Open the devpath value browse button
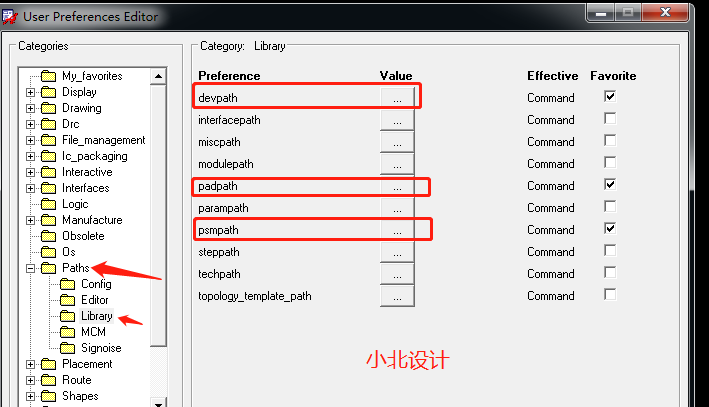 (x=397, y=98)
